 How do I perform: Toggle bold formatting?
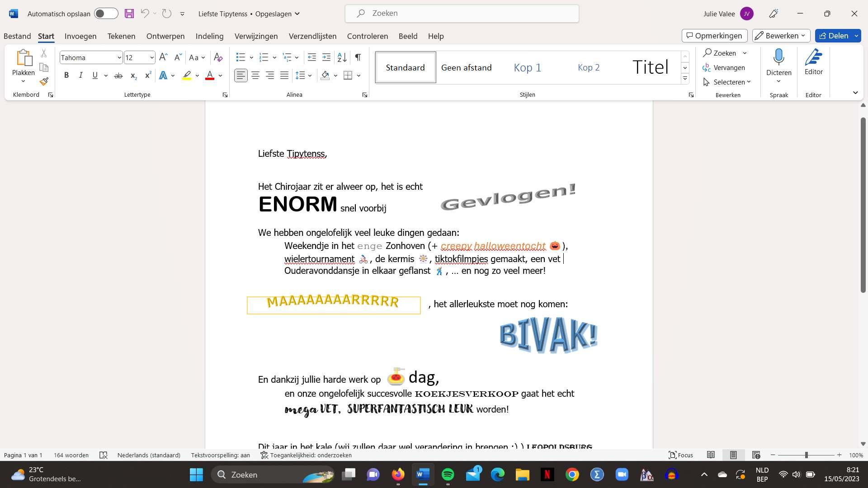[x=66, y=75]
